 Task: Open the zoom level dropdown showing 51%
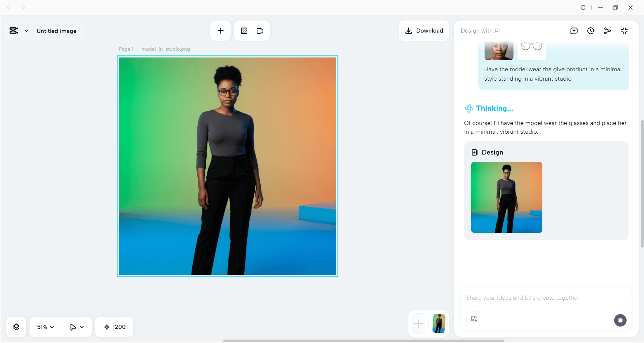44,327
